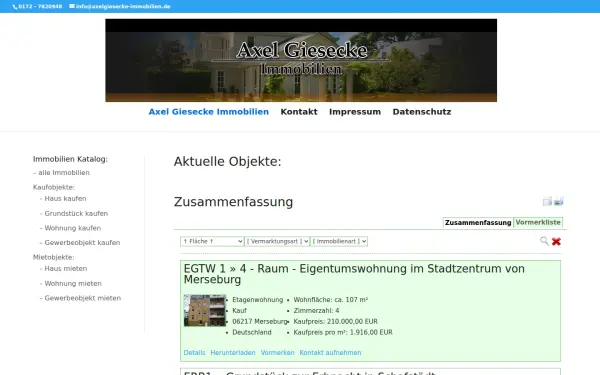Click the 'Etagenwohnung' list entry
The image size is (600, 375).
coord(258,300)
